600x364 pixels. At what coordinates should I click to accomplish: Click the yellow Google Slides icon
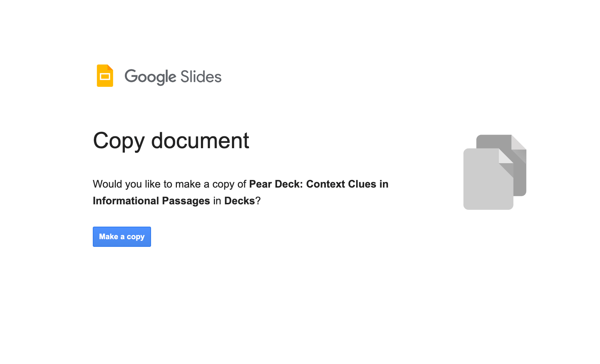pyautogui.click(x=105, y=76)
